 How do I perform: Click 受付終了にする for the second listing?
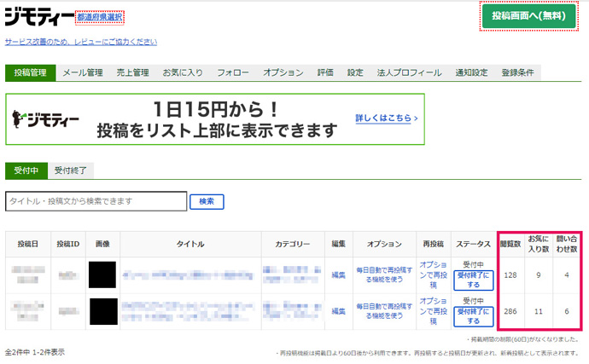click(473, 316)
